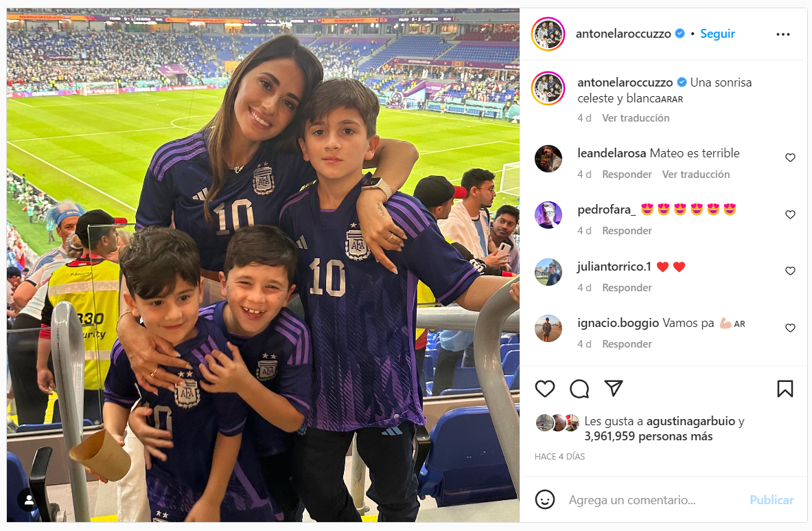Like leandelarosa's comment heart
The width and height of the screenshot is (812, 531).
[790, 157]
